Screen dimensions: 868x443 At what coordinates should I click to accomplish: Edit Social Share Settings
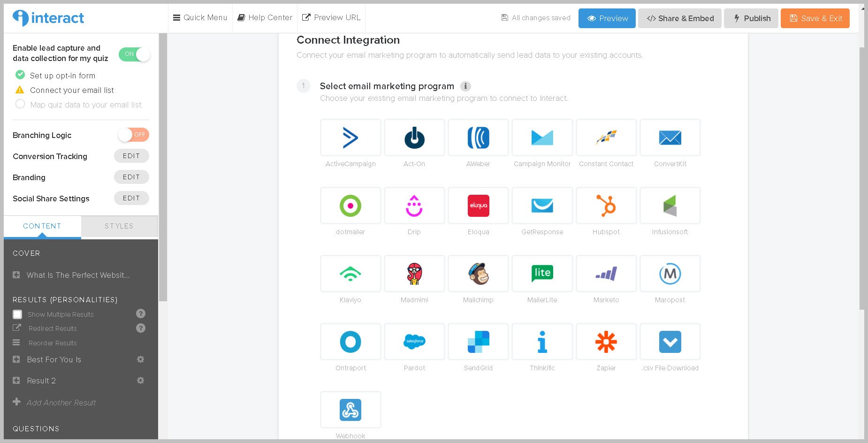click(131, 198)
